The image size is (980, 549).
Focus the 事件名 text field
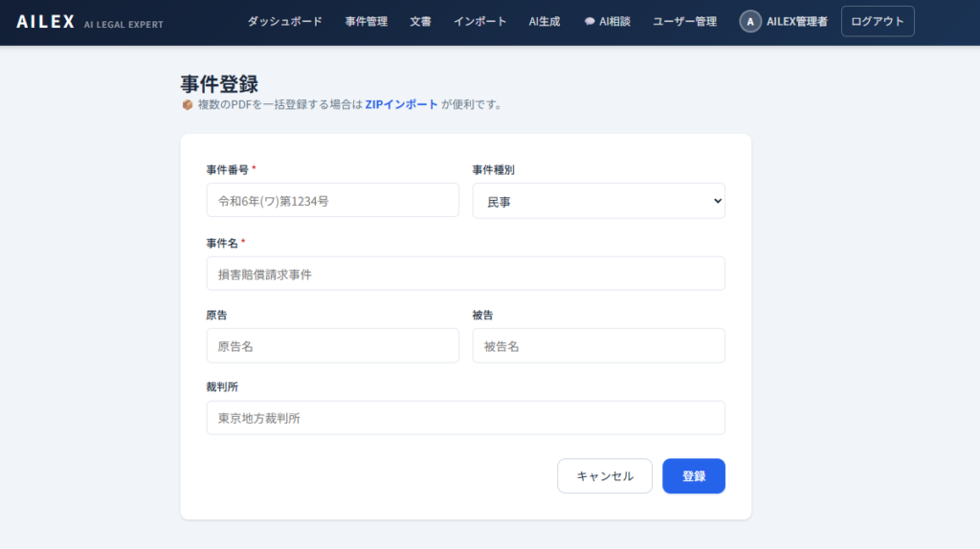465,274
